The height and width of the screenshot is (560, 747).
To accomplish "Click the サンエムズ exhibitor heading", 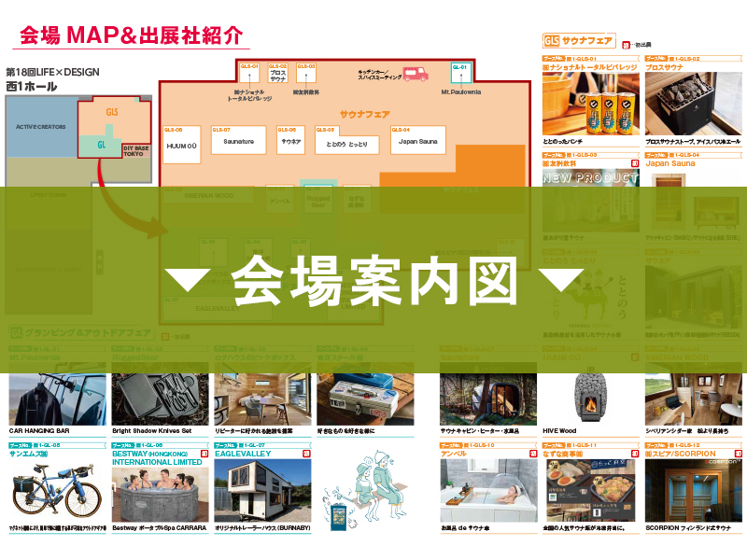I will click(x=29, y=454).
